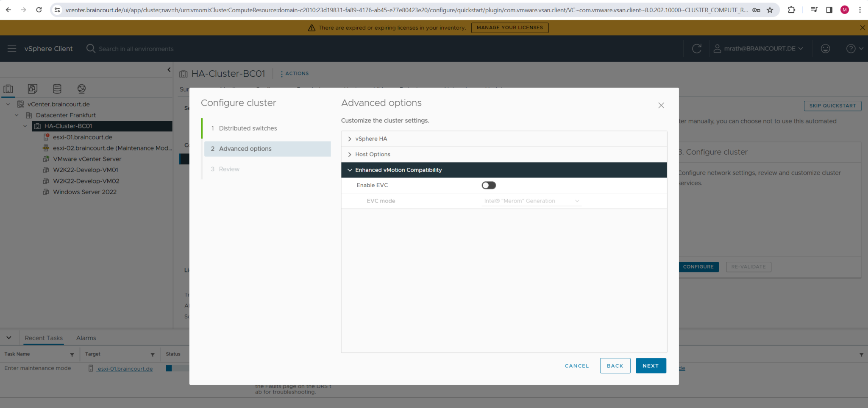Refresh the vSphere Client interface

[697, 48]
